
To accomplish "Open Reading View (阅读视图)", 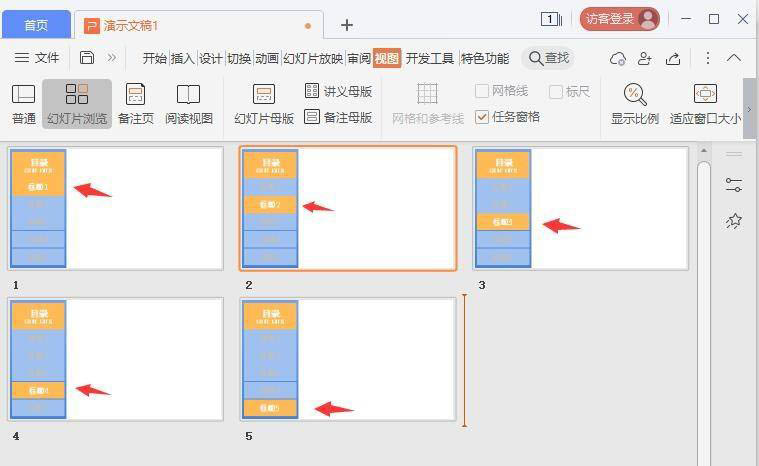I will click(189, 104).
